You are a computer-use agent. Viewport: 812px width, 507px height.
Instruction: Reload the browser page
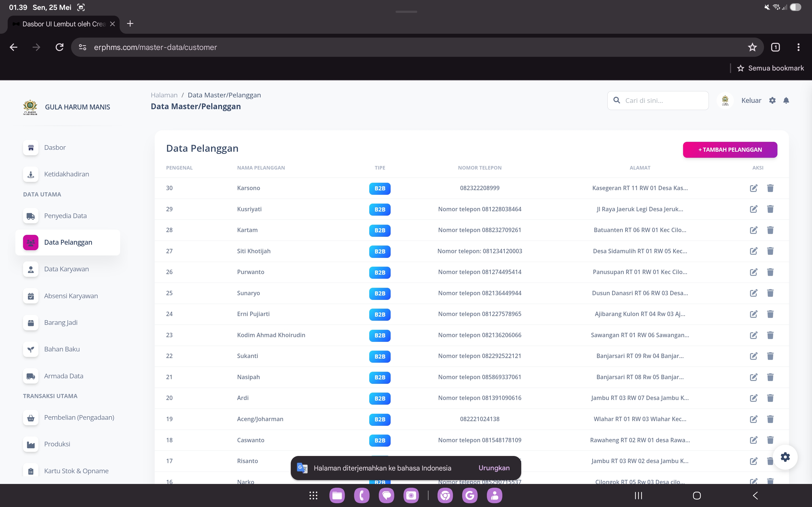pos(59,47)
